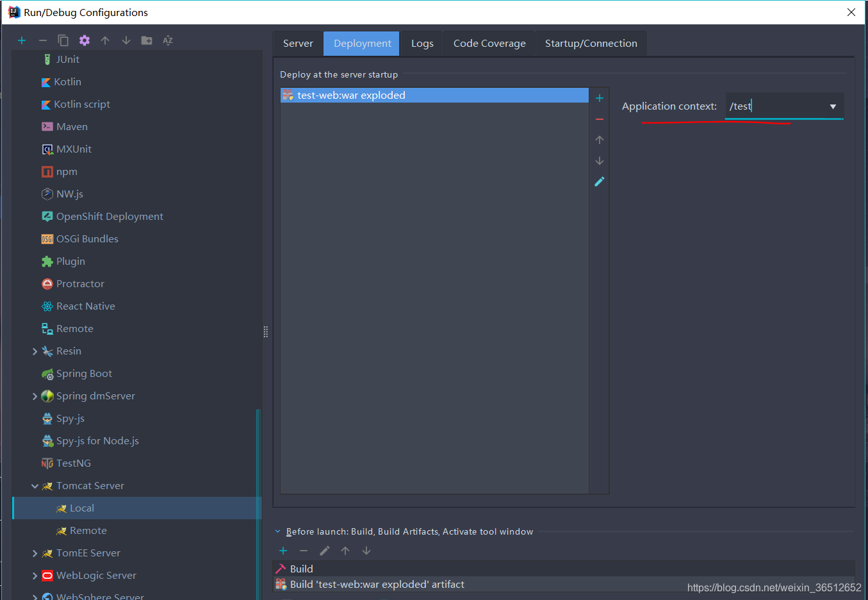Collapse the Before launch section
868x600 pixels.
(278, 531)
